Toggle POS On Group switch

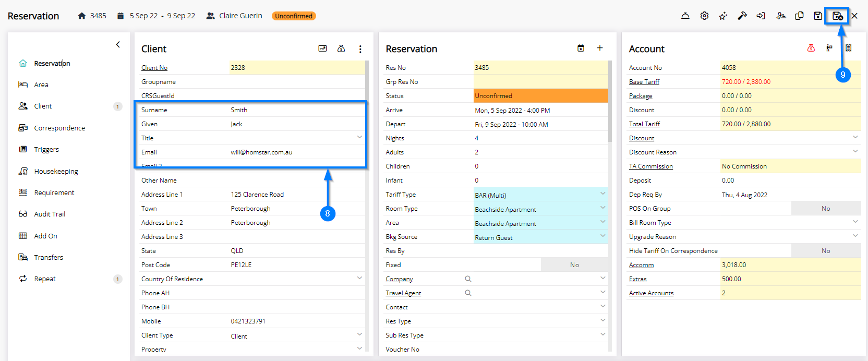[825, 209]
